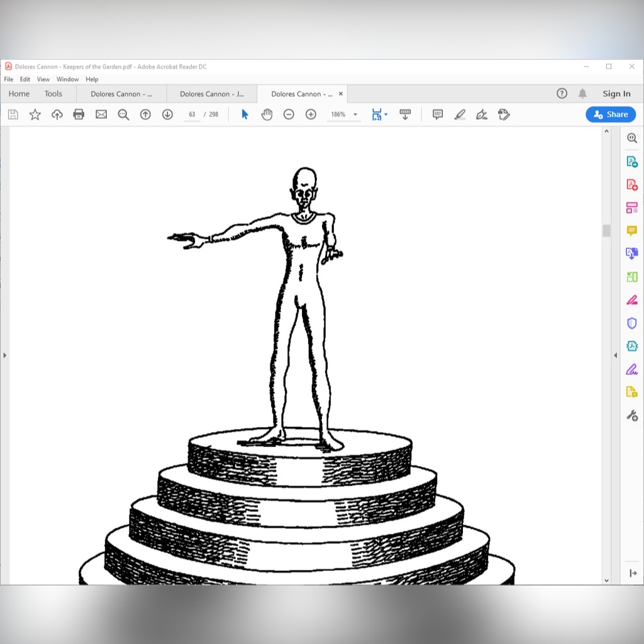The width and height of the screenshot is (644, 644).
Task: Select the Highlight text pen tool
Action: pyautogui.click(x=460, y=114)
